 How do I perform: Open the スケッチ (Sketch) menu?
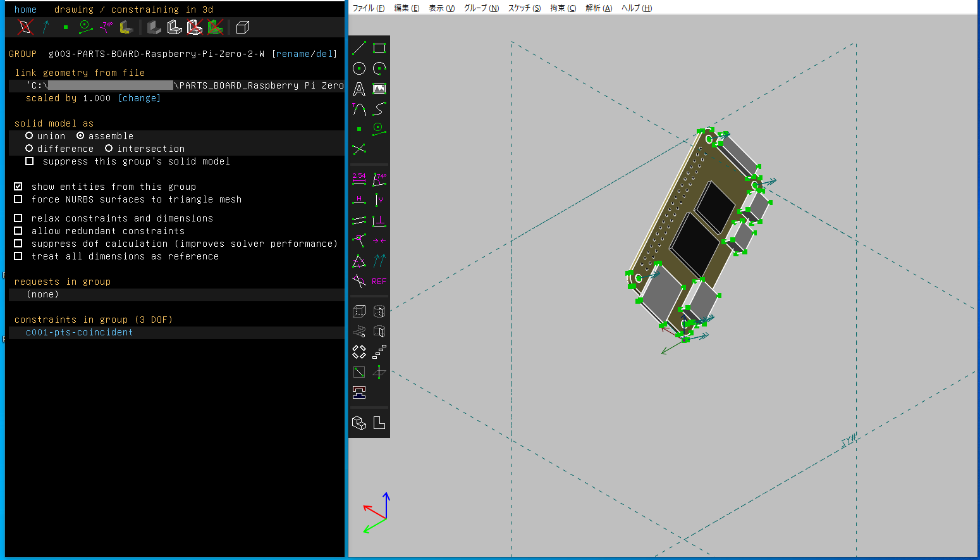[x=524, y=8]
